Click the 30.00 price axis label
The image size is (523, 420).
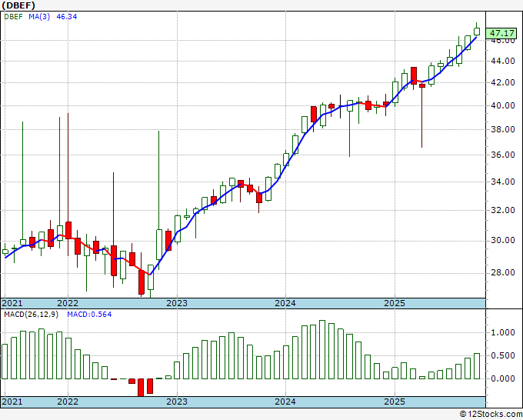pyautogui.click(x=503, y=241)
